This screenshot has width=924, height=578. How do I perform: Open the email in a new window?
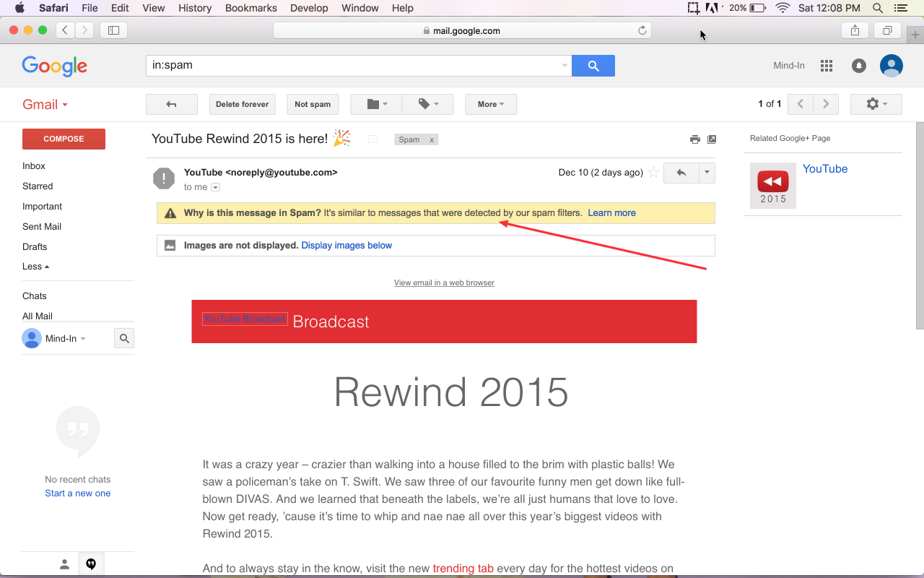point(712,139)
